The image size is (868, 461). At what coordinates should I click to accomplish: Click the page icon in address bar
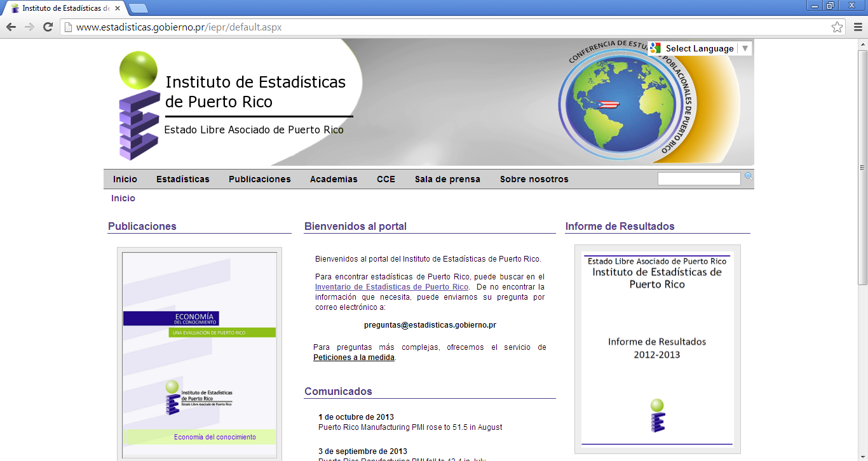click(67, 27)
